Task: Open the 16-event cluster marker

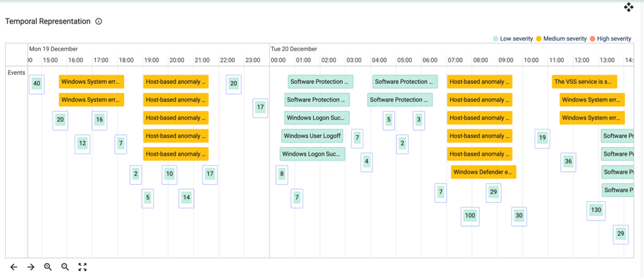Action: click(99, 120)
